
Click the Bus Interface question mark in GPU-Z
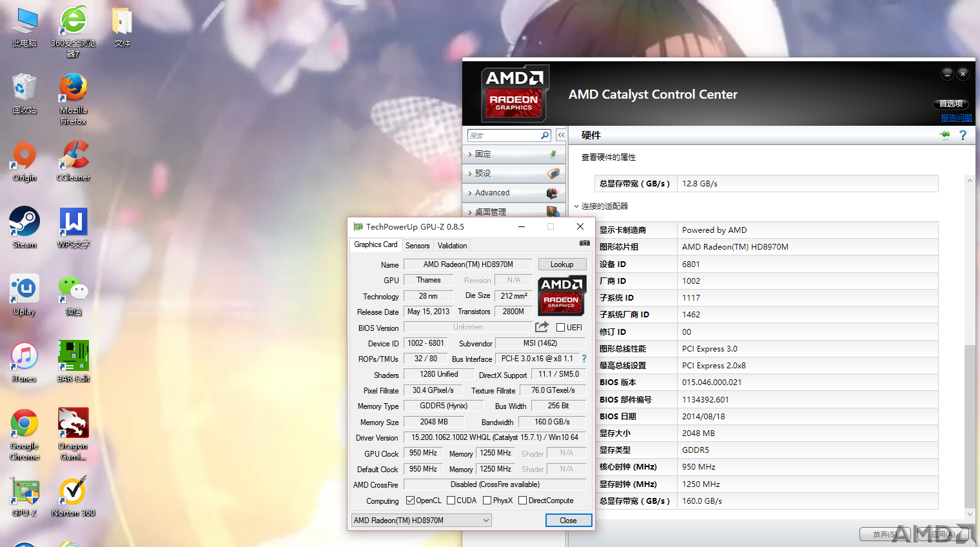coord(584,359)
